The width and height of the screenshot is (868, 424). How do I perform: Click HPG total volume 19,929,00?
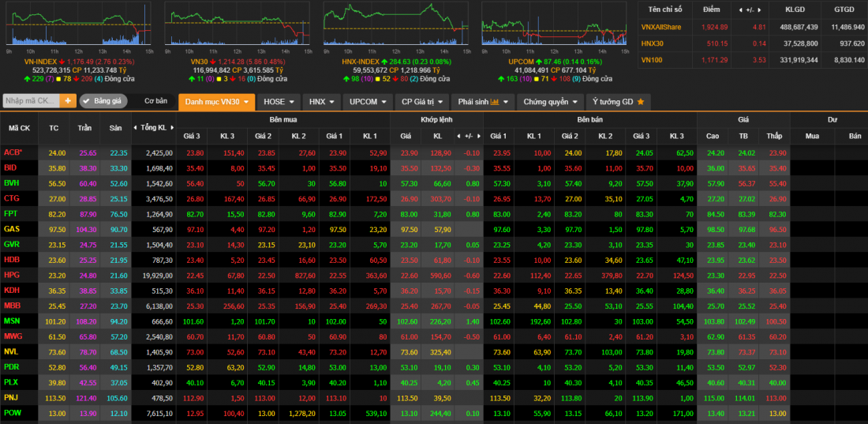pyautogui.click(x=157, y=275)
